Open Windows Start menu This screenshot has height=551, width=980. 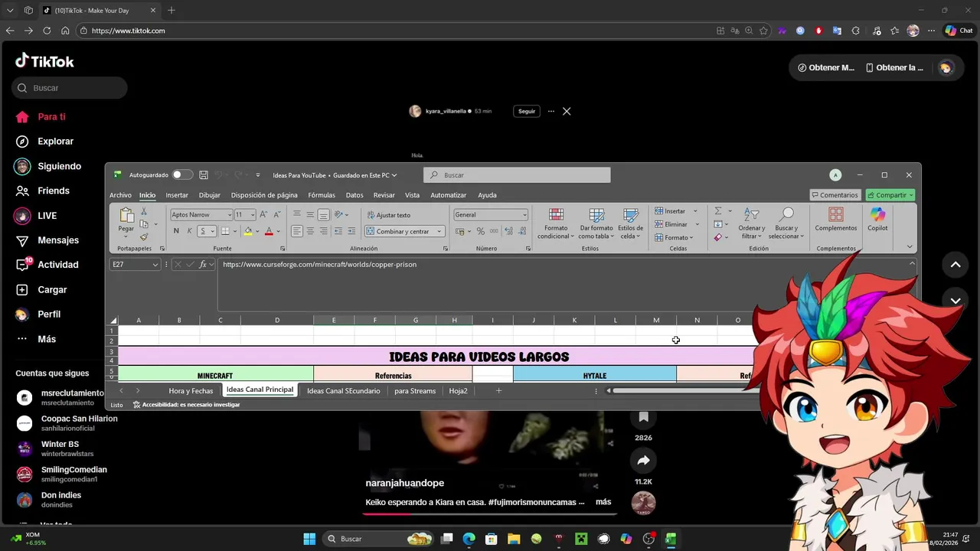point(309,539)
